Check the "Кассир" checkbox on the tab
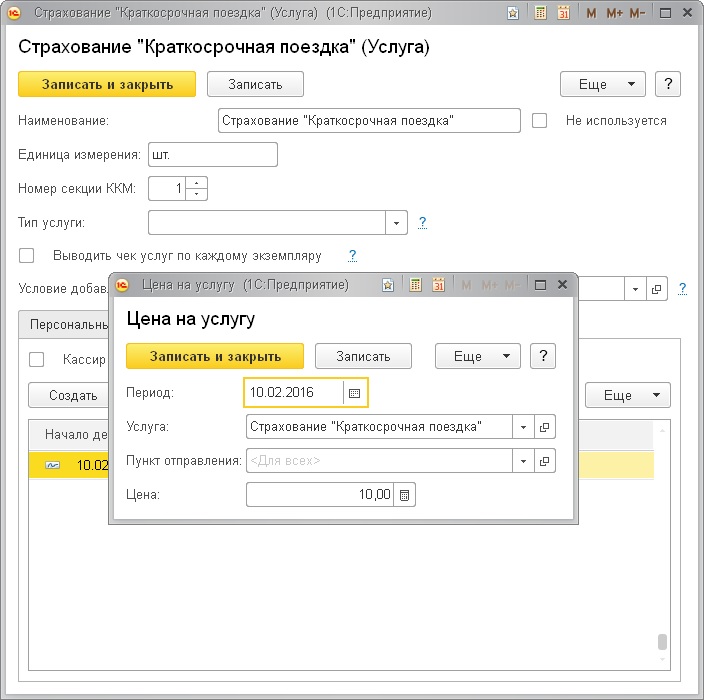The height and width of the screenshot is (700, 704). 37,360
